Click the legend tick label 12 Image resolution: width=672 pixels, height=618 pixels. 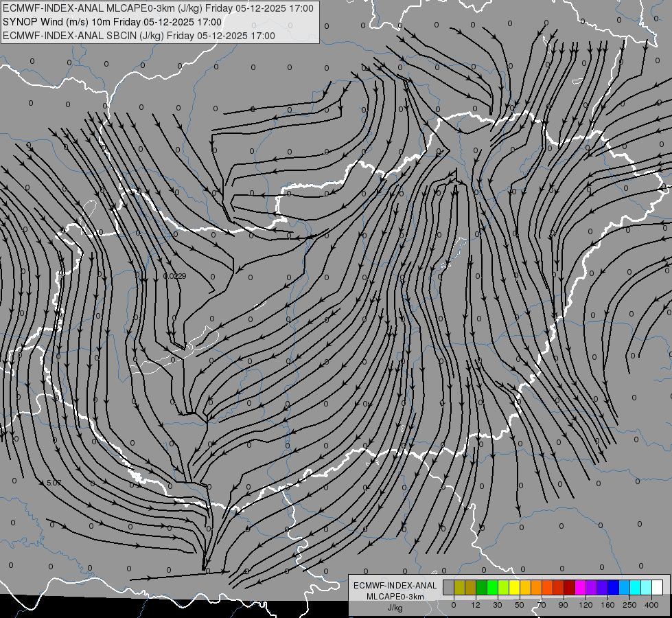point(476,605)
